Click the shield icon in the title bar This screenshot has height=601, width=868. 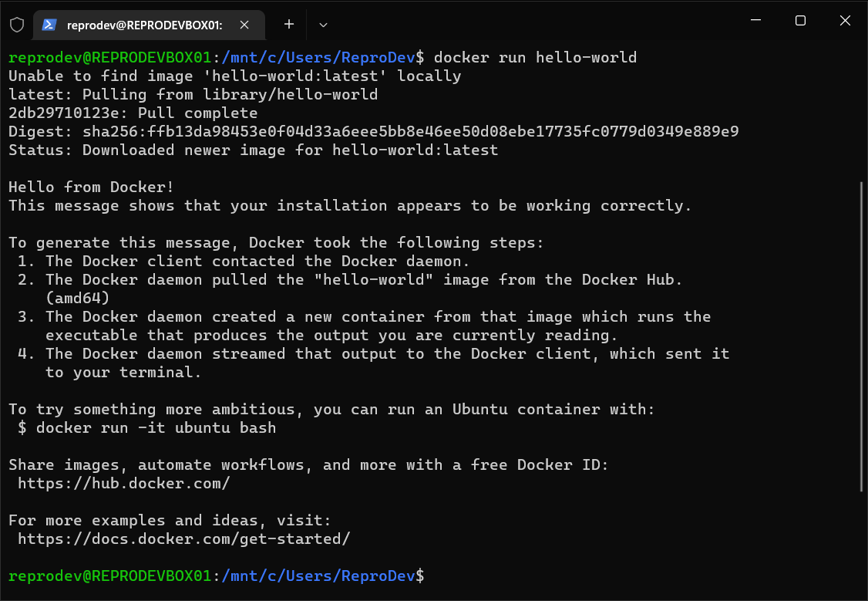coord(17,24)
